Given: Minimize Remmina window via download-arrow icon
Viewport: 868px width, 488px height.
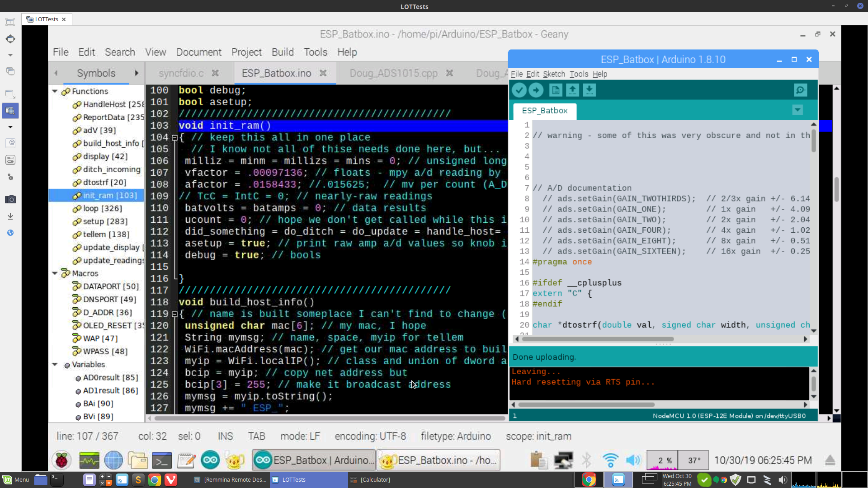Looking at the screenshot, I should tap(10, 216).
